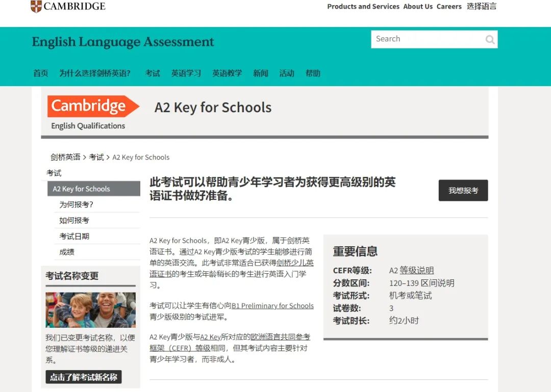Open the Careers link
Screen dimensions: 551x392
[x=449, y=6]
